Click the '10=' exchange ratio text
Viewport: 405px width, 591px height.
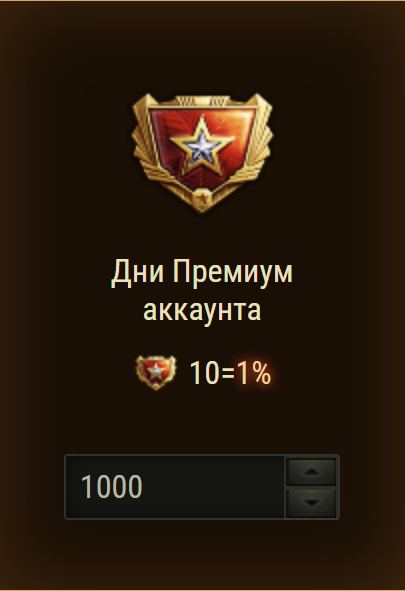(x=212, y=373)
